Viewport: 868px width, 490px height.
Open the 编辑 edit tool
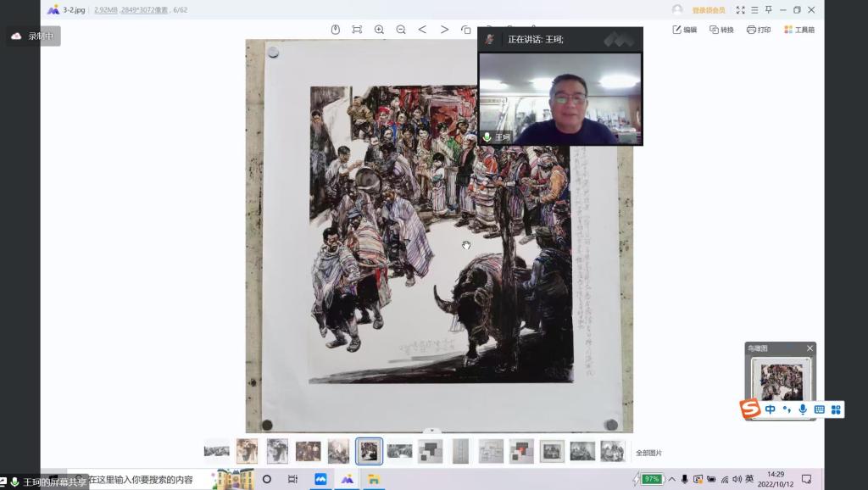(684, 30)
